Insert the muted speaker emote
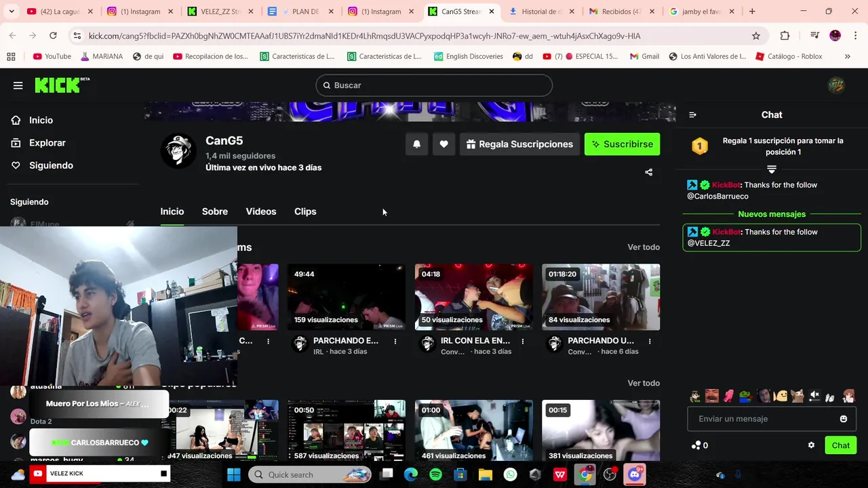This screenshot has width=868, height=488. 814,396
